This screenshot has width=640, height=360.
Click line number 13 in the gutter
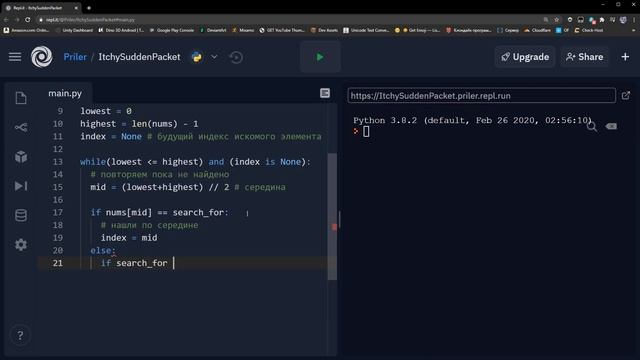[58, 162]
